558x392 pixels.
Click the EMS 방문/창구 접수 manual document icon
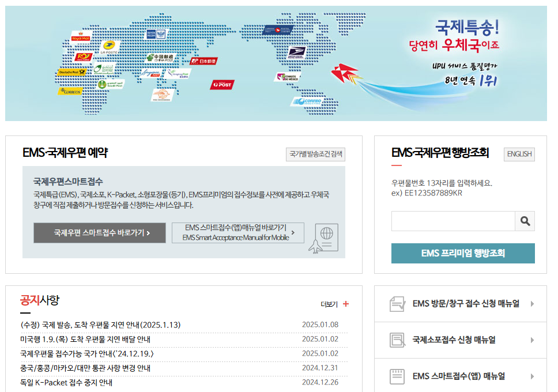click(397, 304)
